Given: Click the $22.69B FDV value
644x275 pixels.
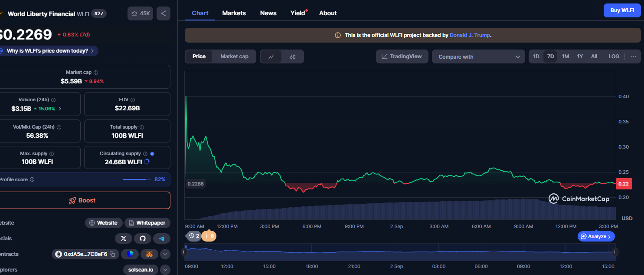Looking at the screenshot, I should [127, 108].
